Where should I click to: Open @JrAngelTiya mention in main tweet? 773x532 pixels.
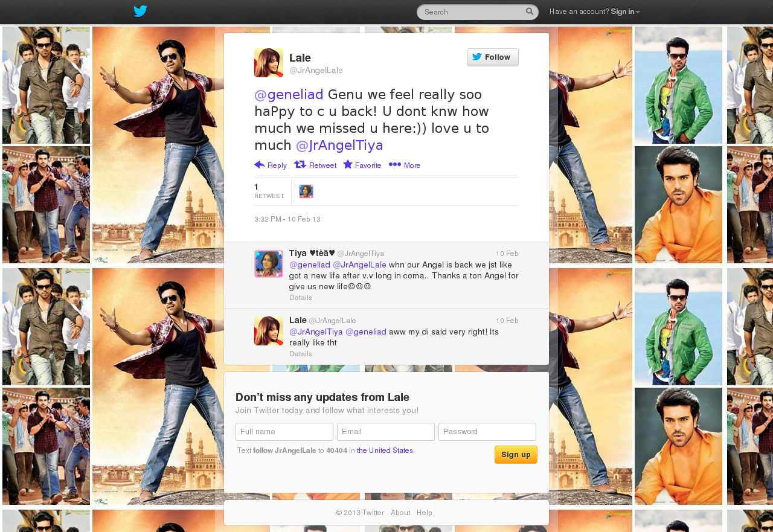pyautogui.click(x=339, y=145)
